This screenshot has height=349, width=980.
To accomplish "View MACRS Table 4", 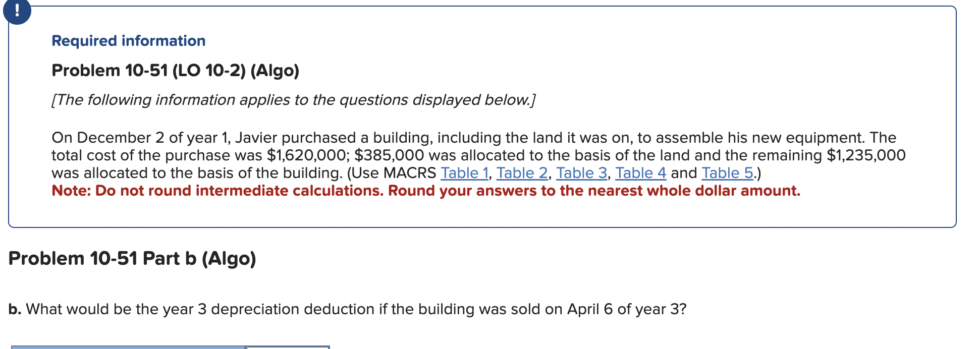I will 640,173.
